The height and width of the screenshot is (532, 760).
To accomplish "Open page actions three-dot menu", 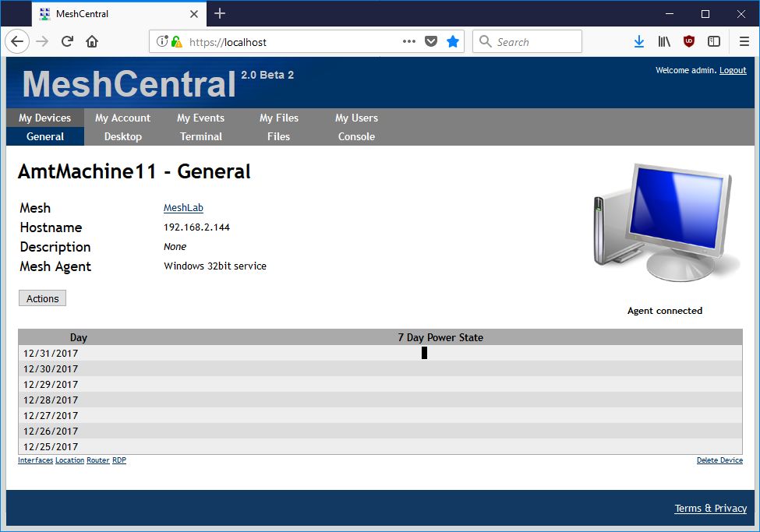I will point(409,42).
